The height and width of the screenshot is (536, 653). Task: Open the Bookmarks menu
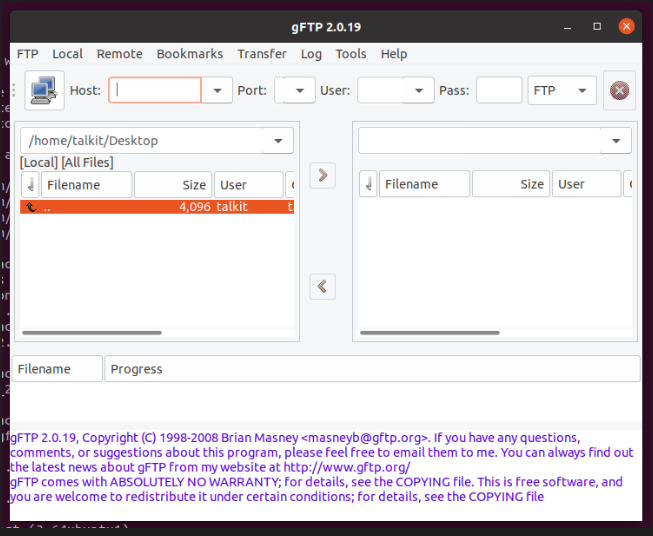point(189,54)
